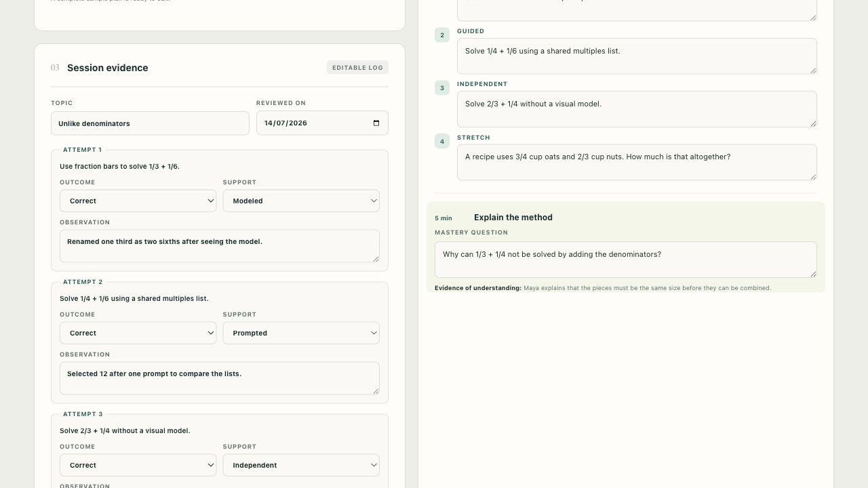Click the Guided task textarea

pos(637,56)
